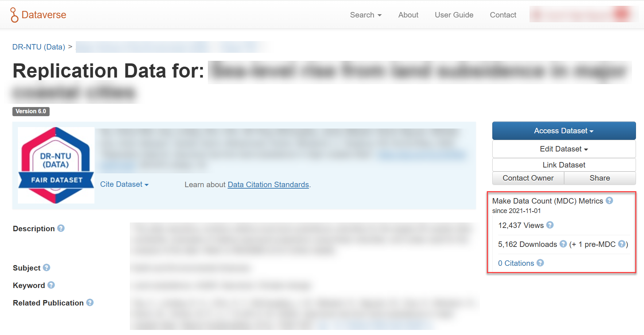Image resolution: width=644 pixels, height=335 pixels.
Task: Click the Dataverse logo icon
Action: pyautogui.click(x=14, y=15)
